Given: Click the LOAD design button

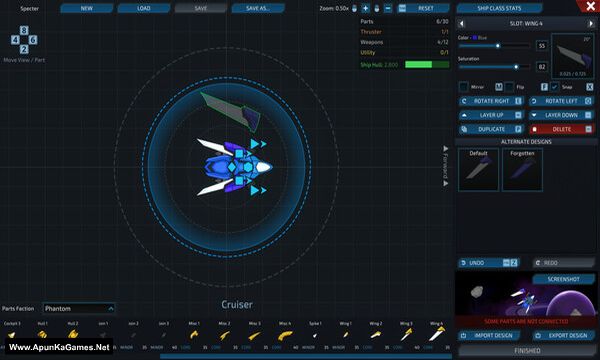Looking at the screenshot, I should click(x=144, y=8).
